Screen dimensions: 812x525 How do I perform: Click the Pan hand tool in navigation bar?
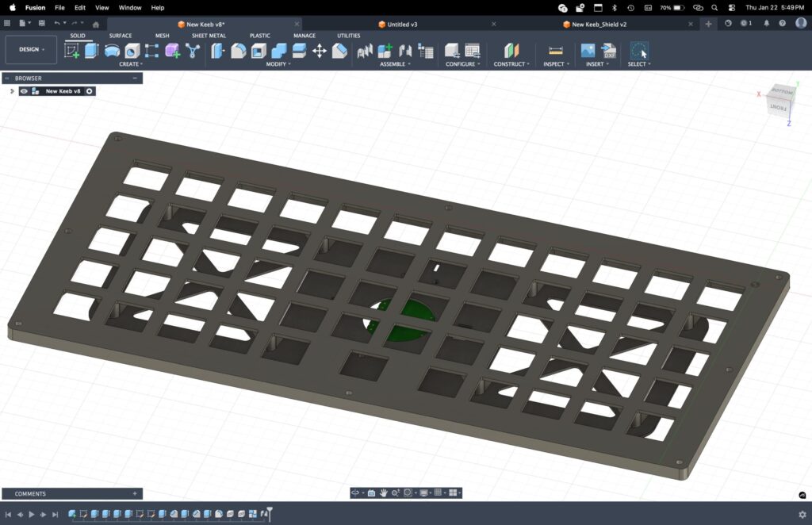pos(383,492)
